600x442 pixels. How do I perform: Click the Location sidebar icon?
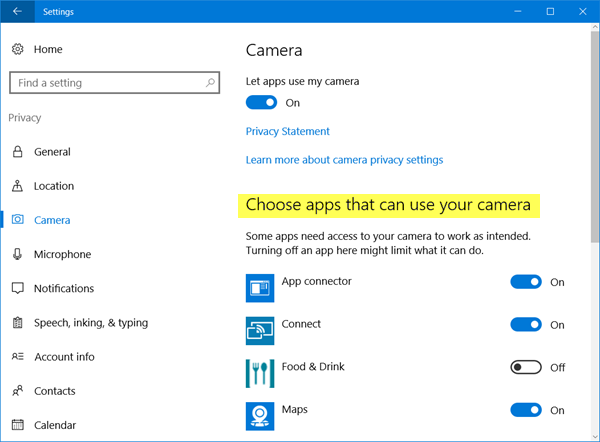click(x=18, y=186)
